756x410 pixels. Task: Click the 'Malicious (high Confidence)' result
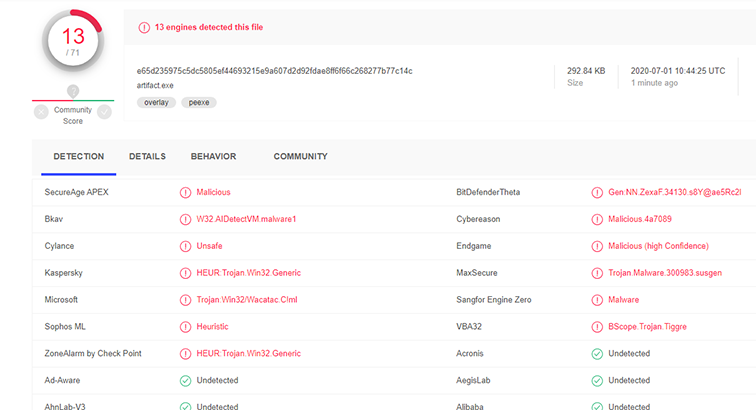658,246
